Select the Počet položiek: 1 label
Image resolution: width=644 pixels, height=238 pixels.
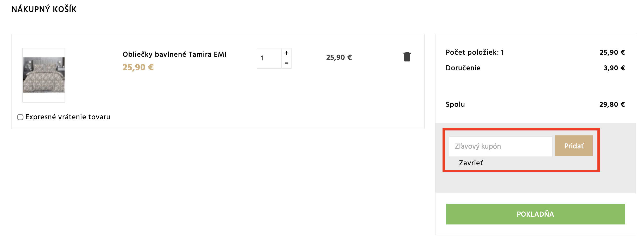coord(475,52)
